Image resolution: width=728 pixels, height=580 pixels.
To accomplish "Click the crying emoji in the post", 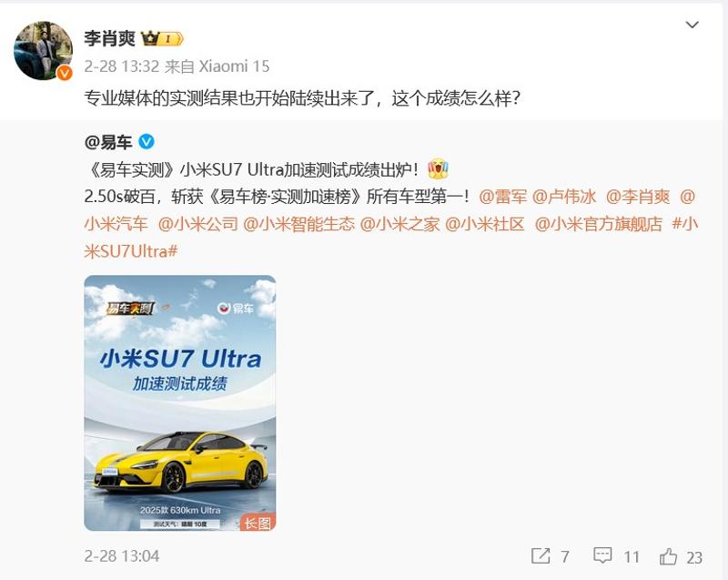I will (x=438, y=169).
